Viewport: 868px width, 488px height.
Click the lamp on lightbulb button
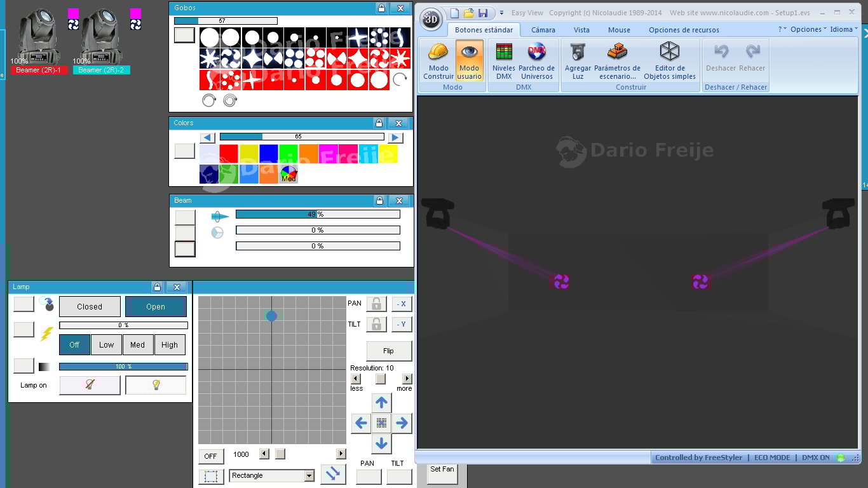[x=156, y=385]
